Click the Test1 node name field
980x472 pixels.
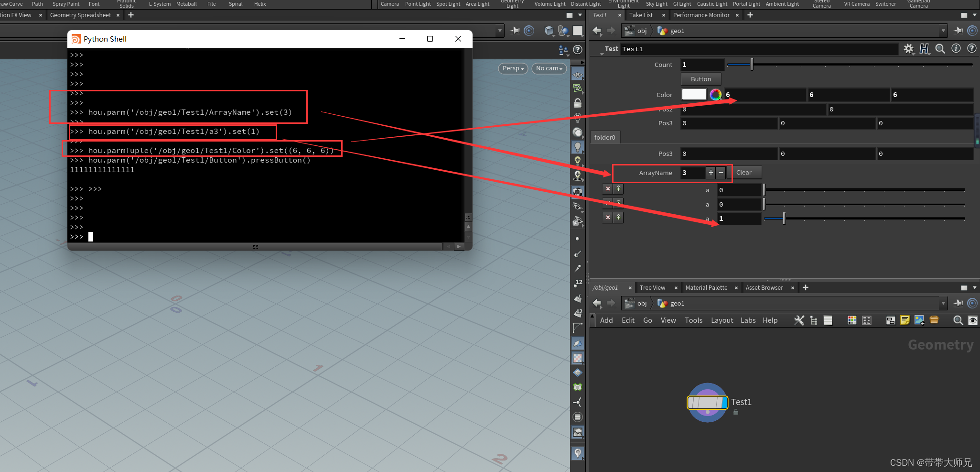[760, 49]
